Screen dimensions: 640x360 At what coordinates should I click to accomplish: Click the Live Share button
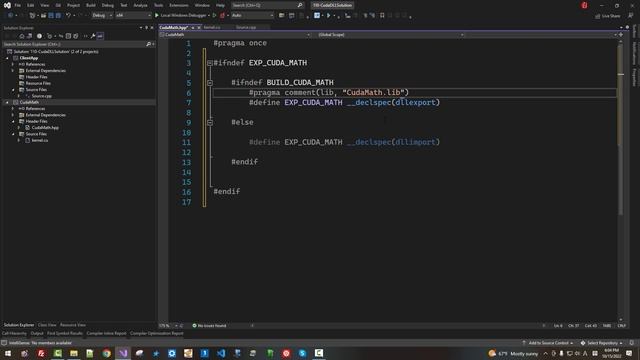click(x=607, y=16)
